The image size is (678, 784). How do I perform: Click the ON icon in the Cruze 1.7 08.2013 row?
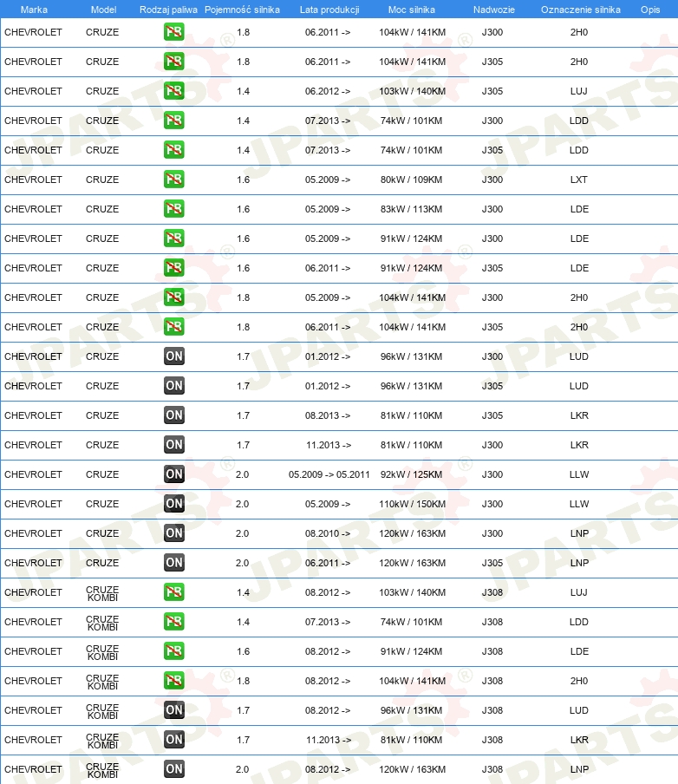(x=174, y=415)
